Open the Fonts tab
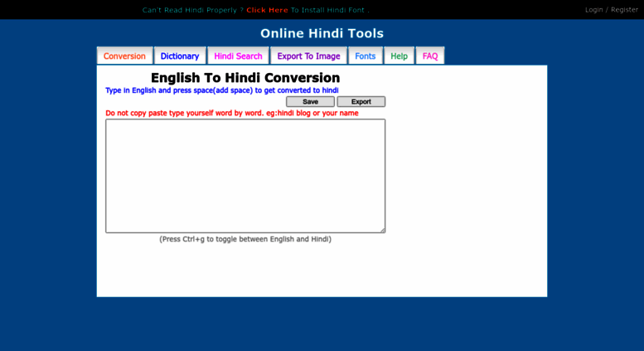Screen dimensions: 644x351 (x=366, y=56)
